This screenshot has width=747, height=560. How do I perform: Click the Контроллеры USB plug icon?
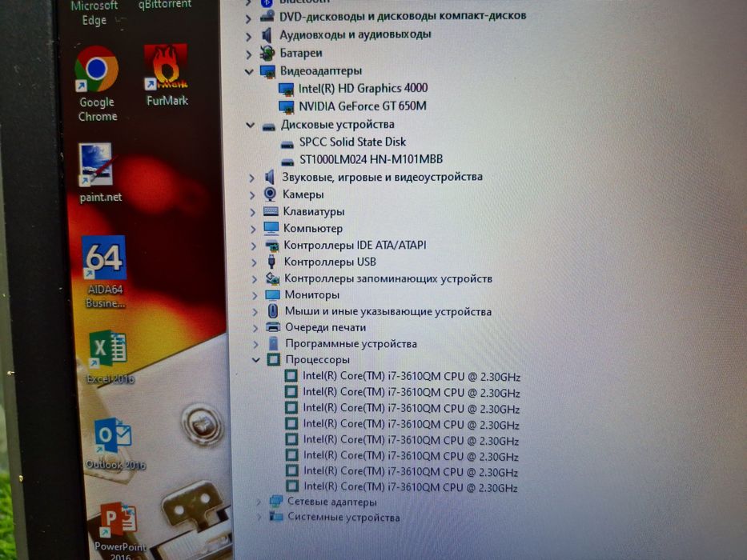pyautogui.click(x=271, y=262)
